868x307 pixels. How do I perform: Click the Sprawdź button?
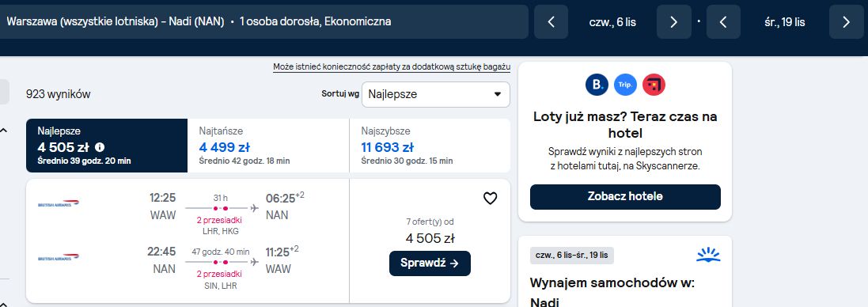pos(430,263)
